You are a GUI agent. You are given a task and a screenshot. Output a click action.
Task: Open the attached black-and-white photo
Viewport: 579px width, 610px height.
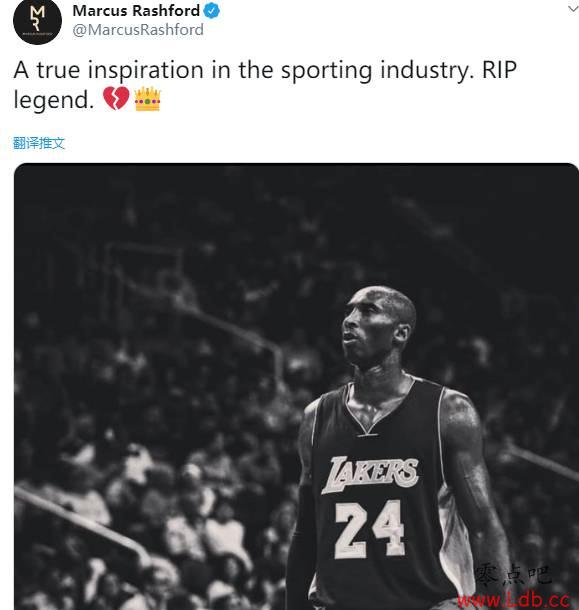point(296,386)
